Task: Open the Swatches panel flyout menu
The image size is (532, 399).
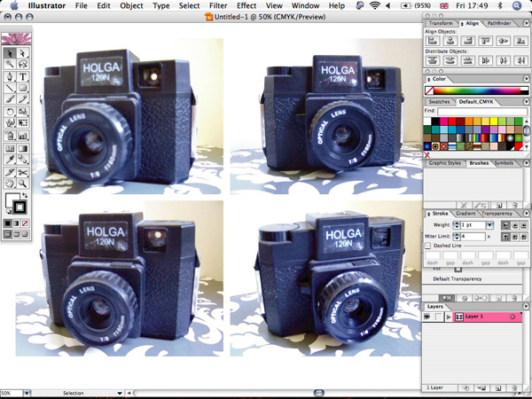Action: (527, 101)
